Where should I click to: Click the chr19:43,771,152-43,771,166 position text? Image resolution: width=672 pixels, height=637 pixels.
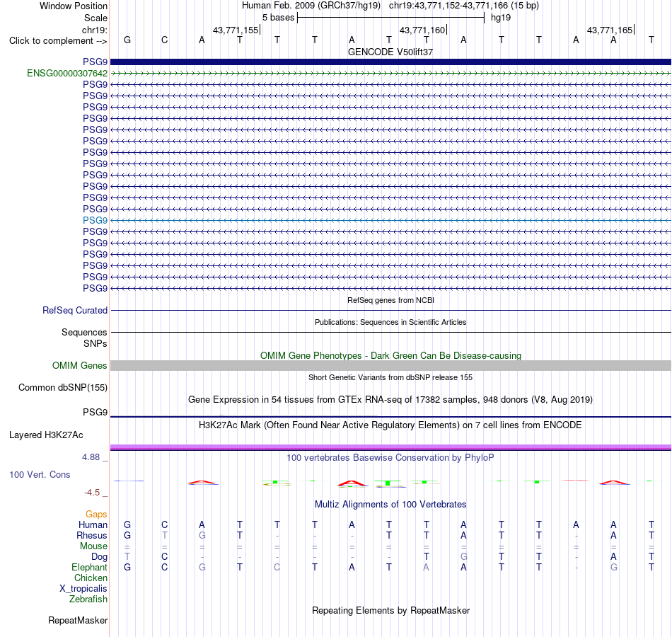point(464,6)
